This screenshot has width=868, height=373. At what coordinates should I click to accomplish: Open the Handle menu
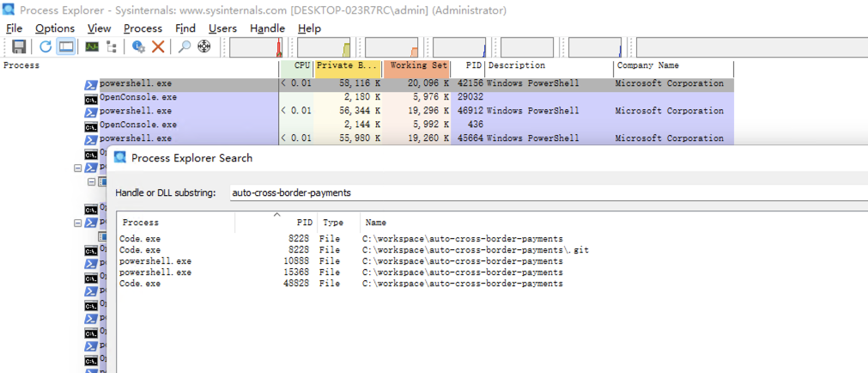267,28
